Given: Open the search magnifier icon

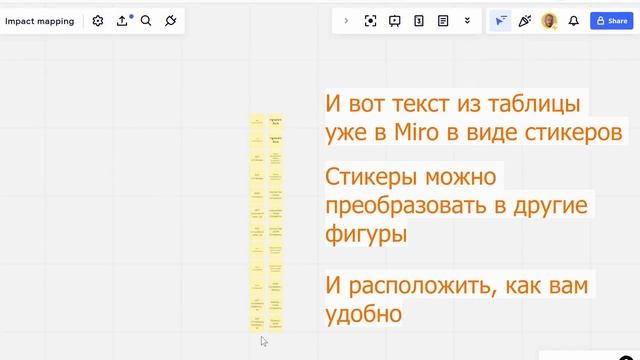Looking at the screenshot, I should 146,21.
